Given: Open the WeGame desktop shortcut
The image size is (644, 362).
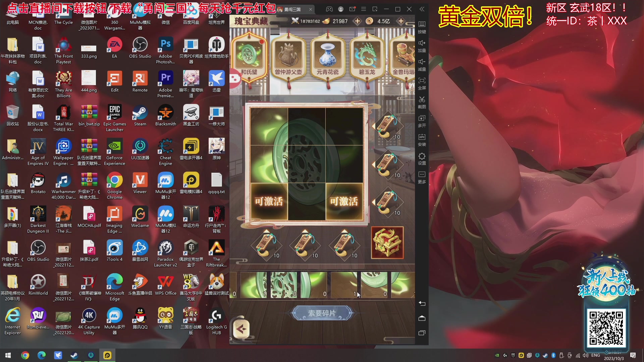Looking at the screenshot, I should click(x=140, y=218).
